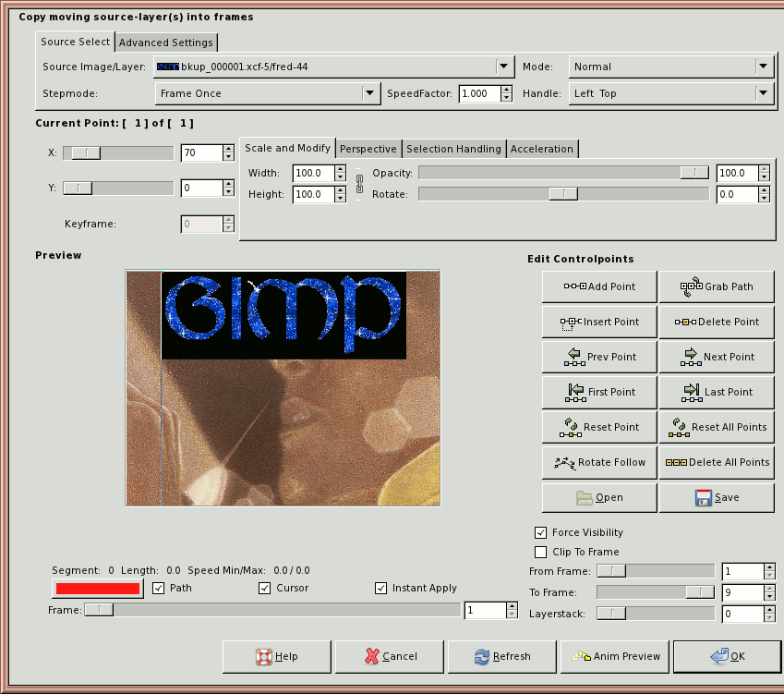The image size is (784, 694).
Task: Toggle the width-height chain link icon
Action: coord(359,184)
